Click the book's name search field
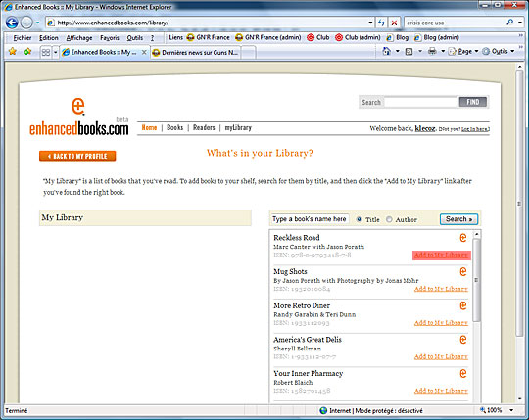The image size is (529, 420). tap(310, 219)
